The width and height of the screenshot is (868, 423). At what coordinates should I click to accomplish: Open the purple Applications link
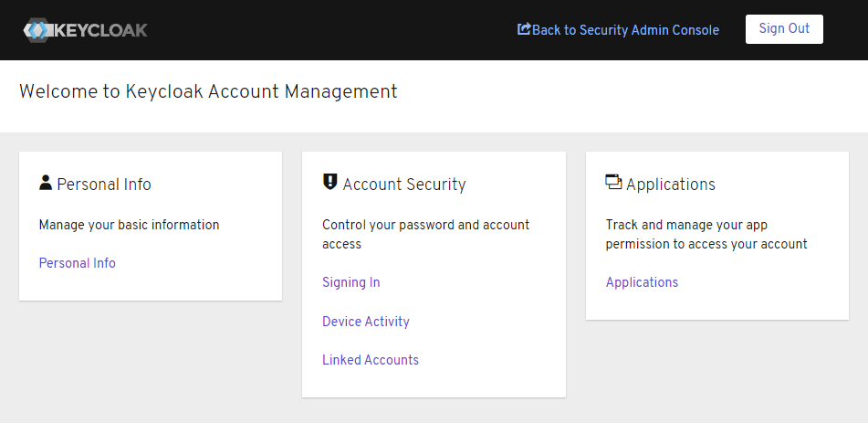(642, 282)
